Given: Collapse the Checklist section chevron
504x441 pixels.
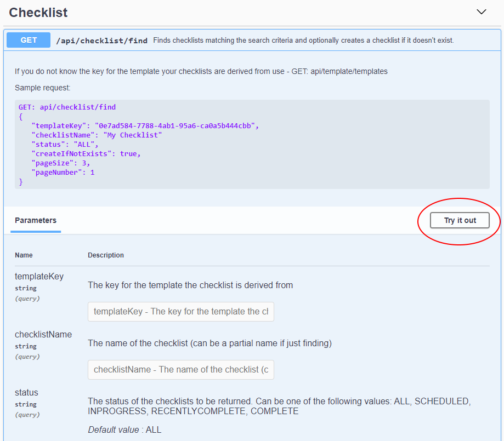Looking at the screenshot, I should click(481, 12).
